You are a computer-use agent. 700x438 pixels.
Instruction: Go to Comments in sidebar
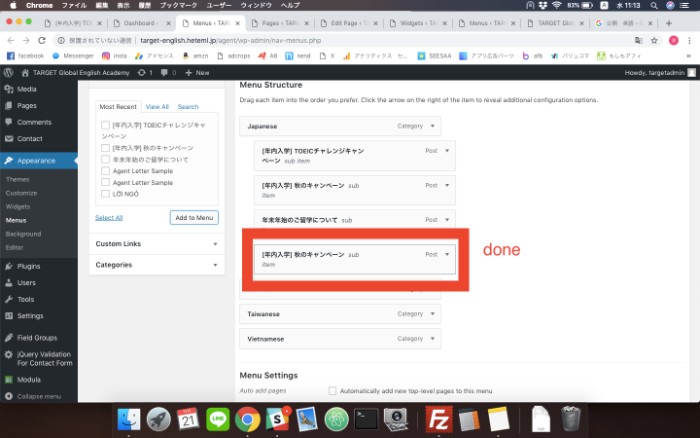click(34, 122)
